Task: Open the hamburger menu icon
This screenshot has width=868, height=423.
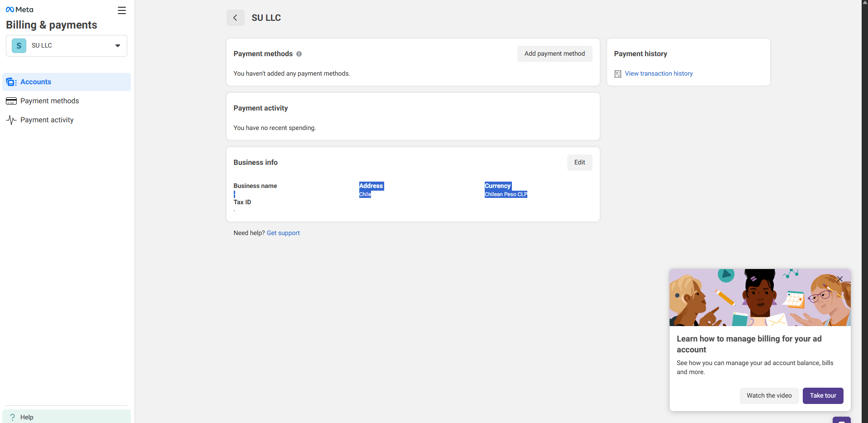Action: [122, 10]
